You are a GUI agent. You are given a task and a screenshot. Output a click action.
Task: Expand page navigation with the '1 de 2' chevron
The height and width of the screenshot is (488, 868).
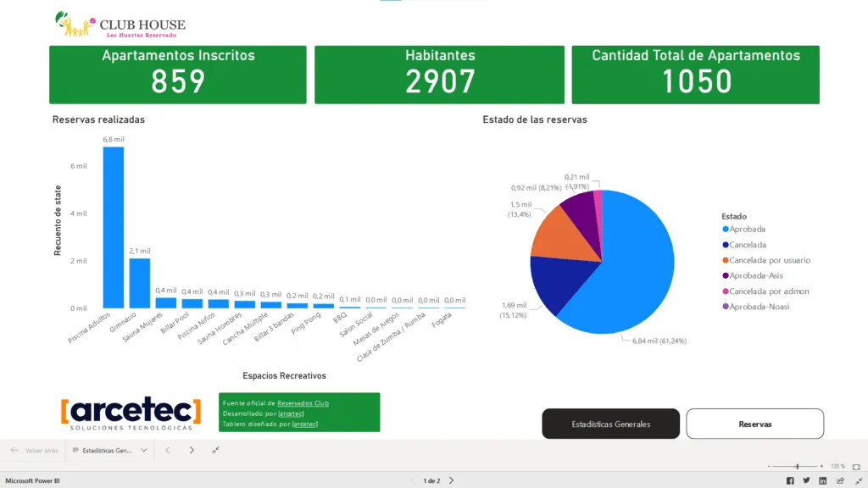point(451,480)
